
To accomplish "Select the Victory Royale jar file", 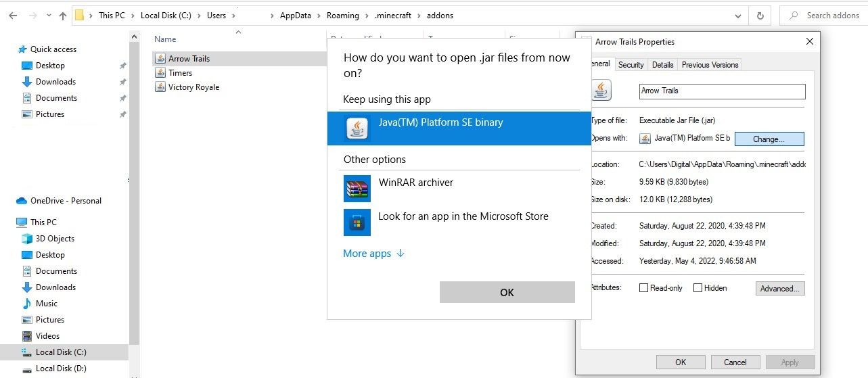I will (193, 87).
